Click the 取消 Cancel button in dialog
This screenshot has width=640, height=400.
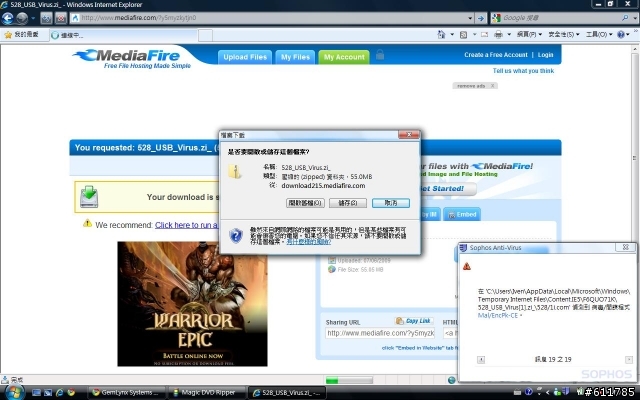point(391,203)
